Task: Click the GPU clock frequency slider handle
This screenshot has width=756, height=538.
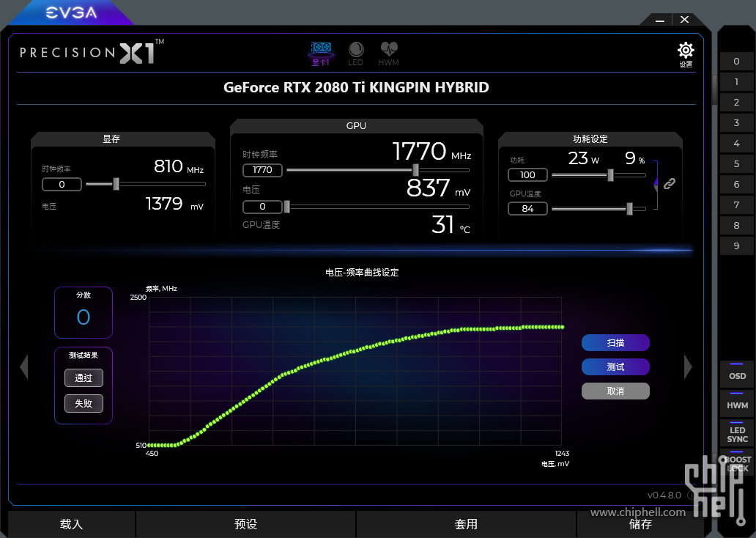Action: [415, 169]
